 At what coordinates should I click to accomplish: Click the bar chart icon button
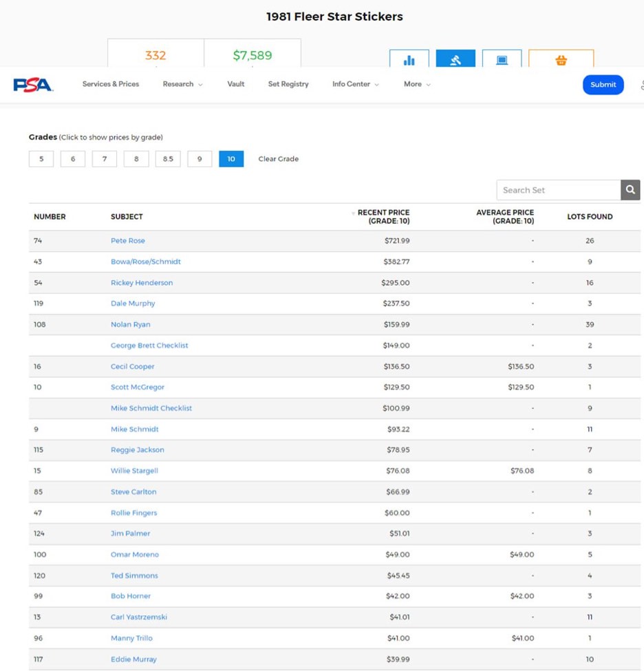(409, 58)
